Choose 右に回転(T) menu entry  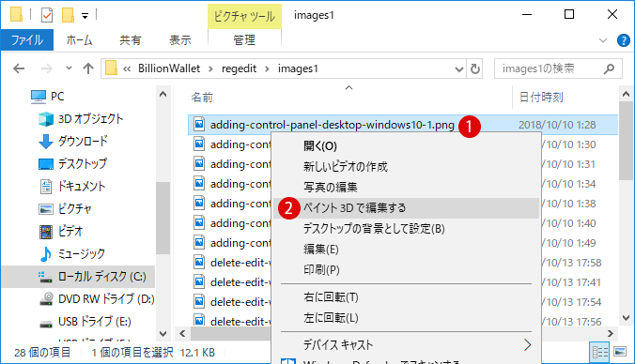pos(406,297)
